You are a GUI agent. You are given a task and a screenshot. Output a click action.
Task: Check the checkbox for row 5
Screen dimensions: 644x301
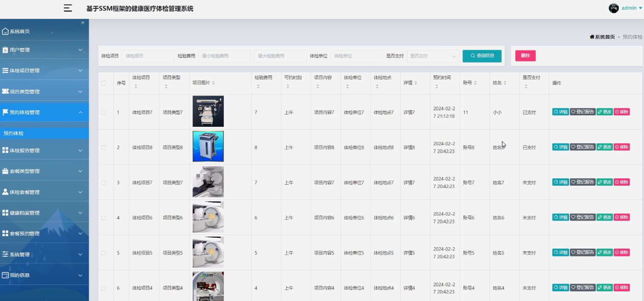[103, 253]
